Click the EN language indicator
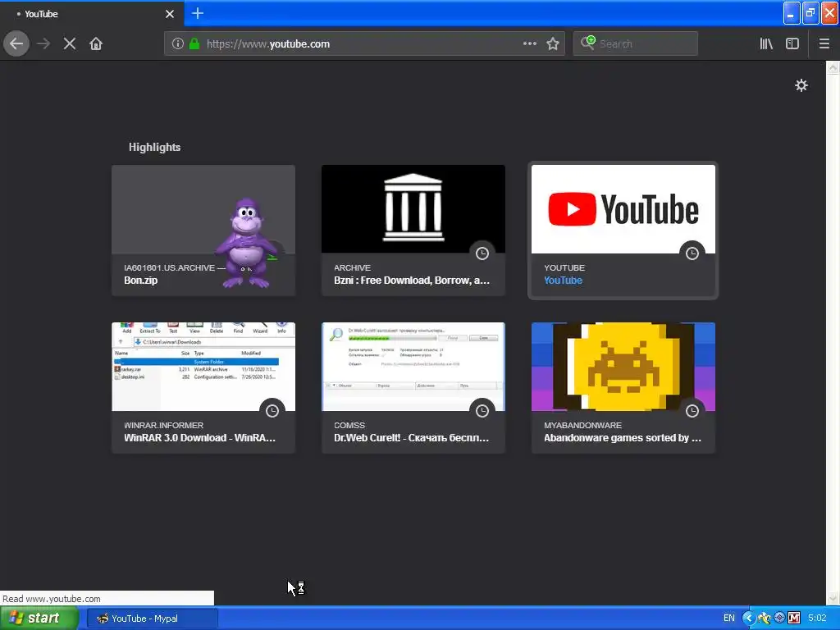This screenshot has height=630, width=840. click(729, 619)
